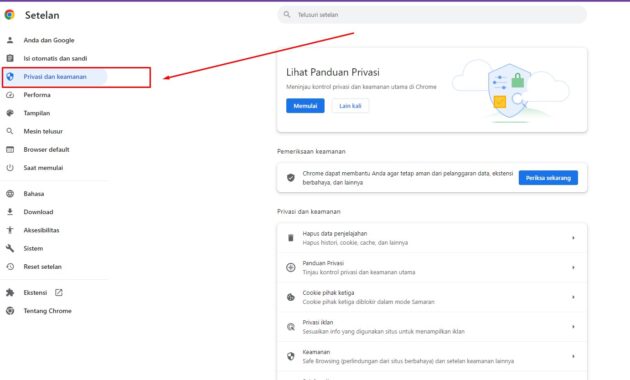
Task: Click the clipboard icon for Isi otomatis dan sandi
Action: pos(10,58)
